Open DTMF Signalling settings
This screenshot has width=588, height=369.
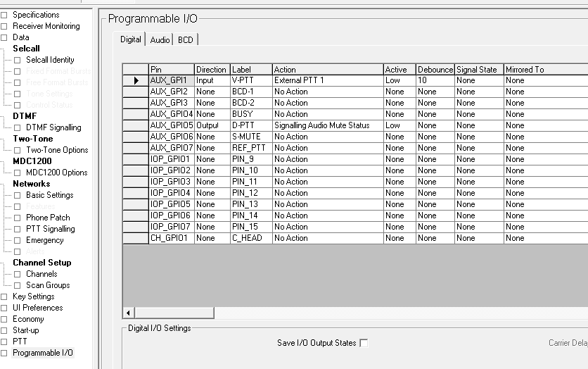(53, 127)
